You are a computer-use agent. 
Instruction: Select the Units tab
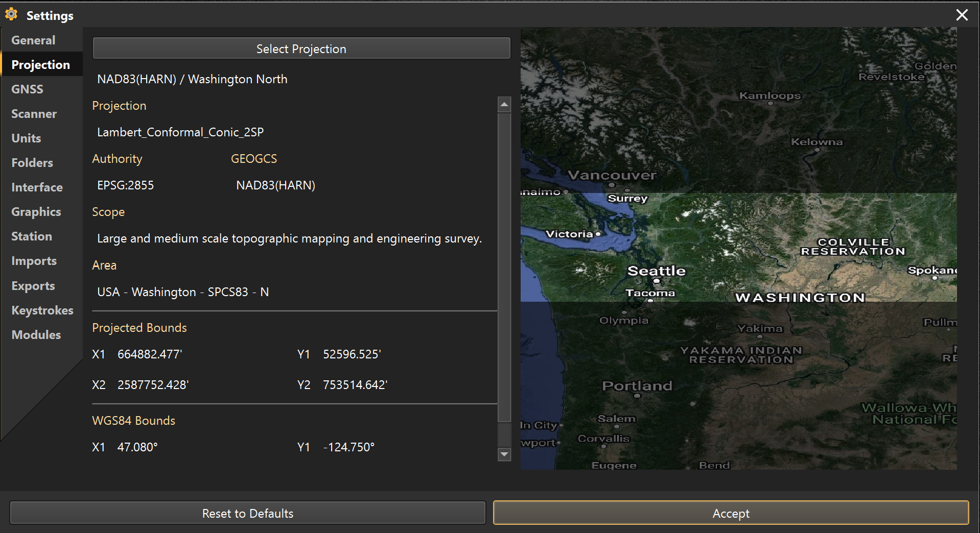(26, 138)
